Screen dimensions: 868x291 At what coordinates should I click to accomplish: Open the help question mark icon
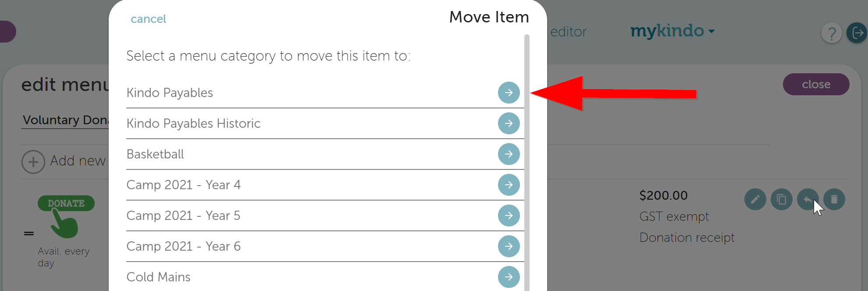(x=832, y=33)
